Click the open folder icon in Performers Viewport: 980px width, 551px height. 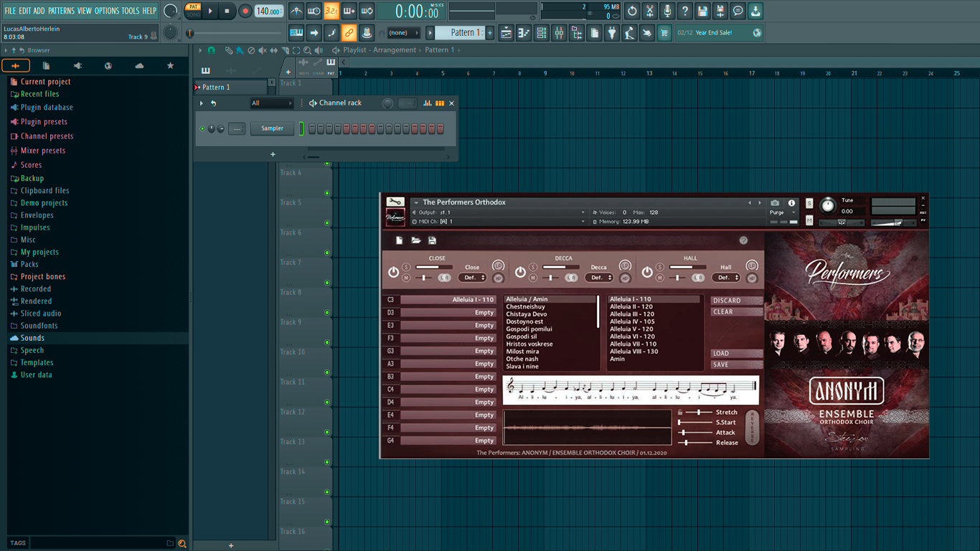[x=416, y=240]
